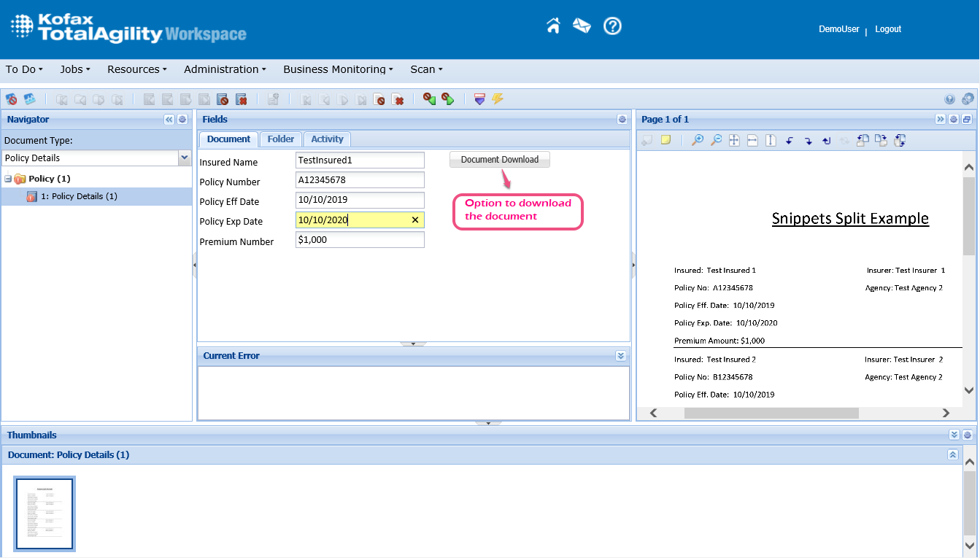Collapse the Navigator panel
The image size is (980, 558).
tap(169, 120)
